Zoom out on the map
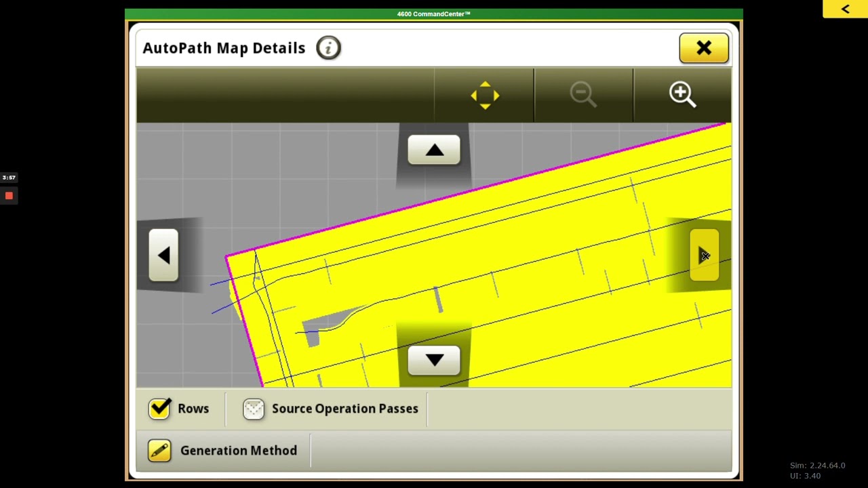The image size is (868, 488). 583,95
